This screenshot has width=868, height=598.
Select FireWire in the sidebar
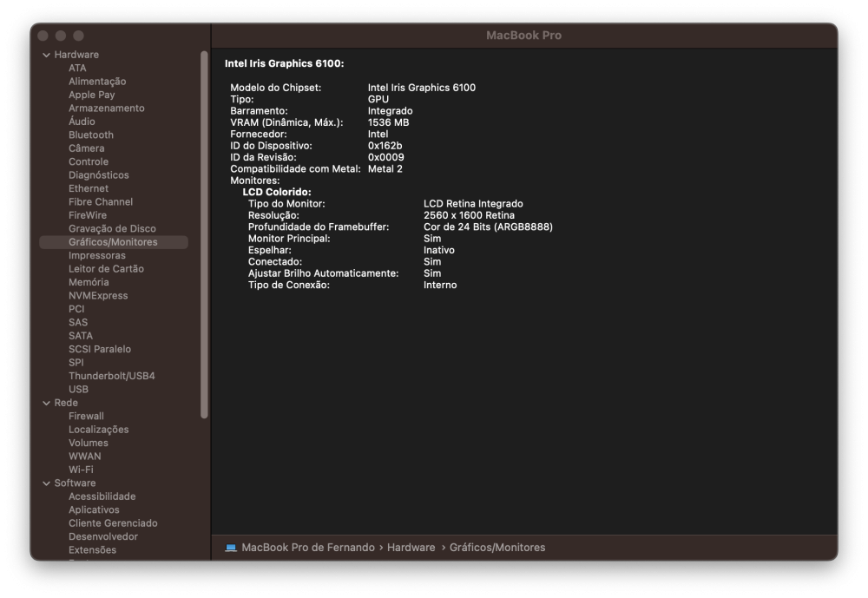88,215
